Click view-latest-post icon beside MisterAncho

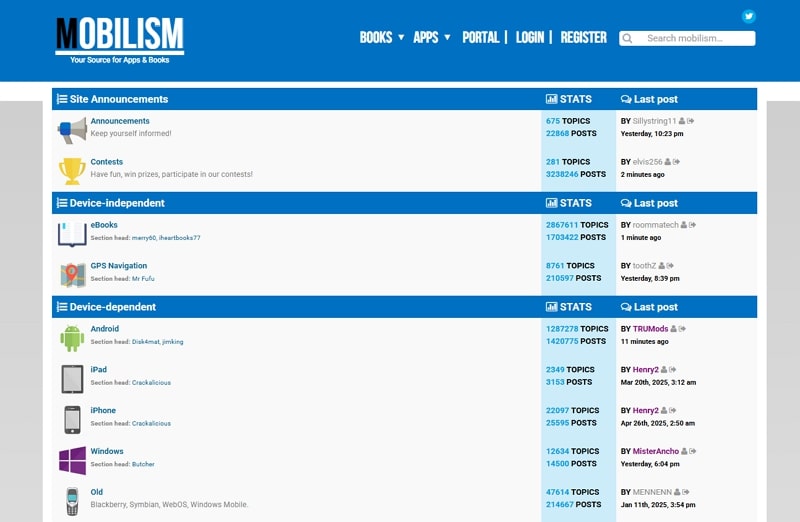[693, 452]
